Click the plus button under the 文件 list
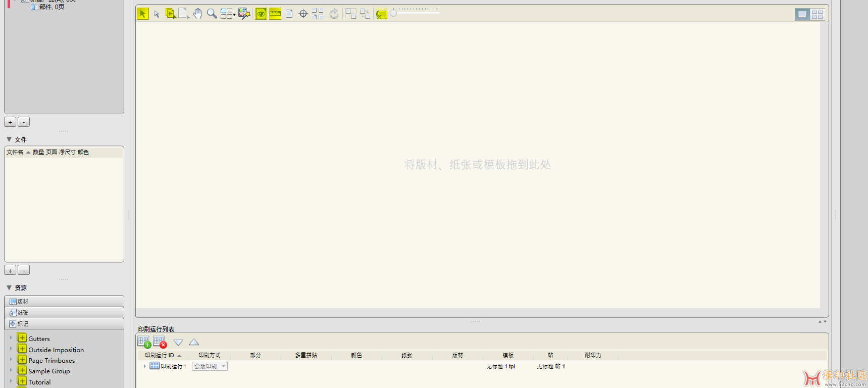The width and height of the screenshot is (868, 388). click(10, 270)
